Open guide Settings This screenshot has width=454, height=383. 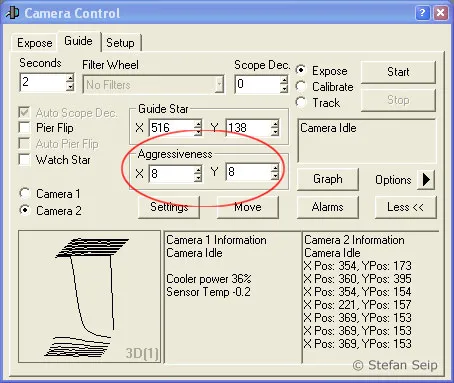[x=169, y=207]
